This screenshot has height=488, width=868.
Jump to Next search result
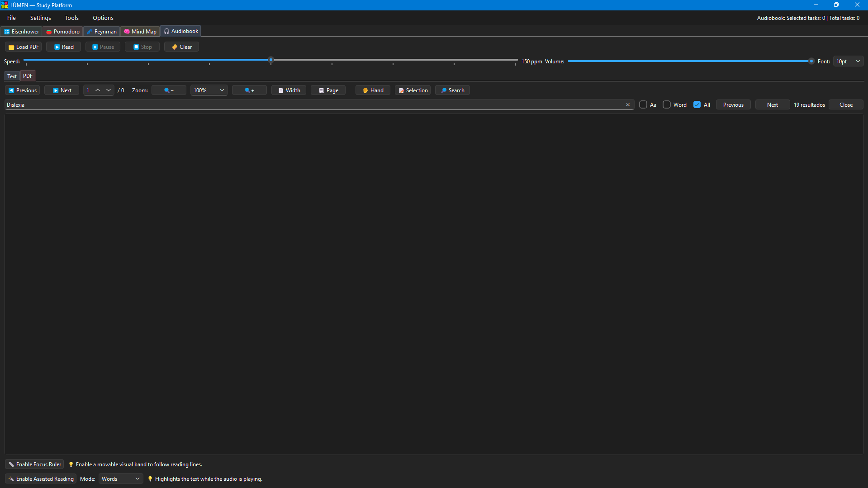point(773,105)
